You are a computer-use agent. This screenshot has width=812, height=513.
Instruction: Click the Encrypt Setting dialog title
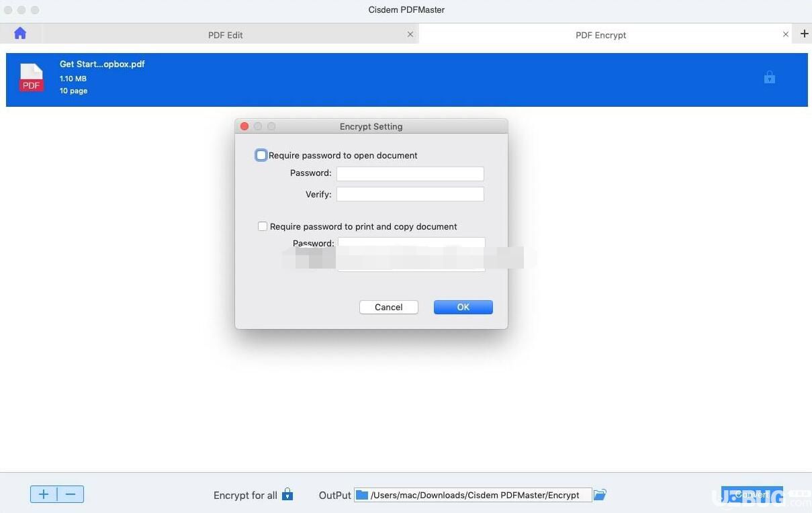point(371,126)
